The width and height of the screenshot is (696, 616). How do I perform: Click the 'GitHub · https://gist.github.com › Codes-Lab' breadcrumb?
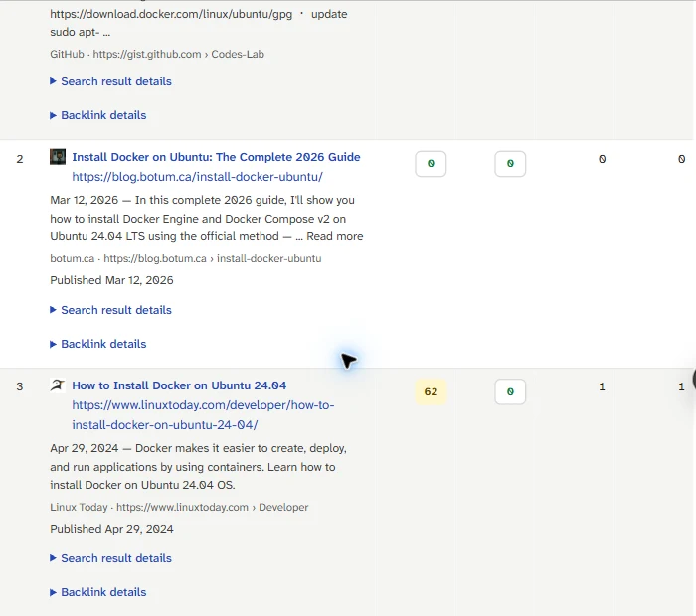(x=157, y=54)
